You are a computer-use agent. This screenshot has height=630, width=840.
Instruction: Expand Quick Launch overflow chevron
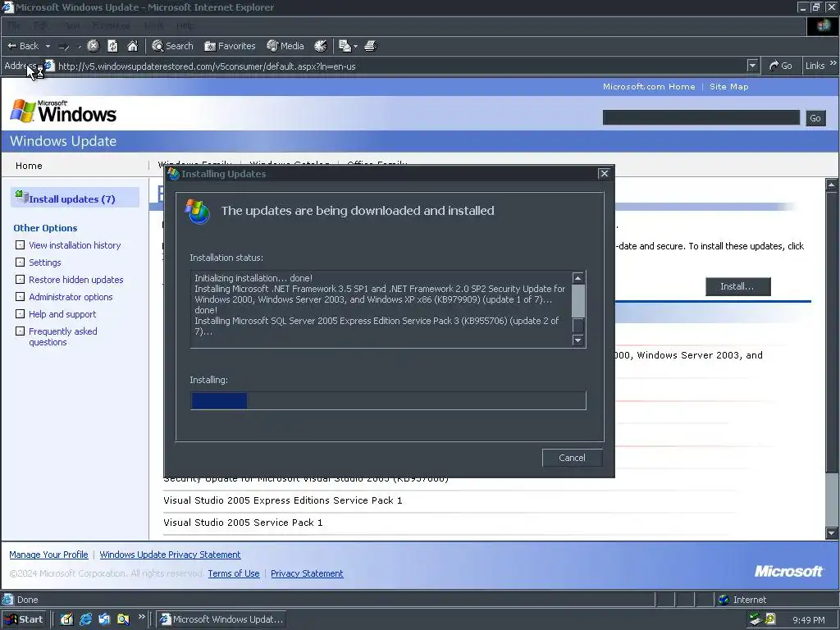click(x=141, y=617)
